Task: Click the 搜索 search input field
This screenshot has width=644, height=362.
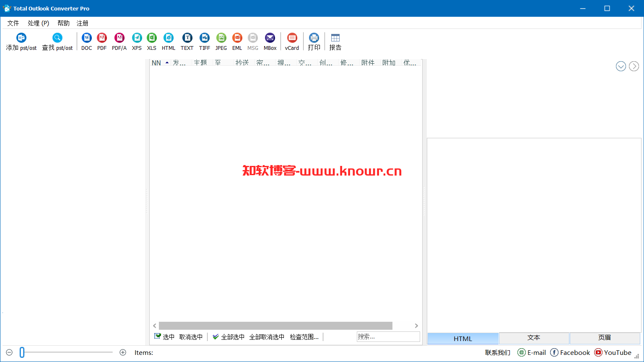Action: (388, 336)
